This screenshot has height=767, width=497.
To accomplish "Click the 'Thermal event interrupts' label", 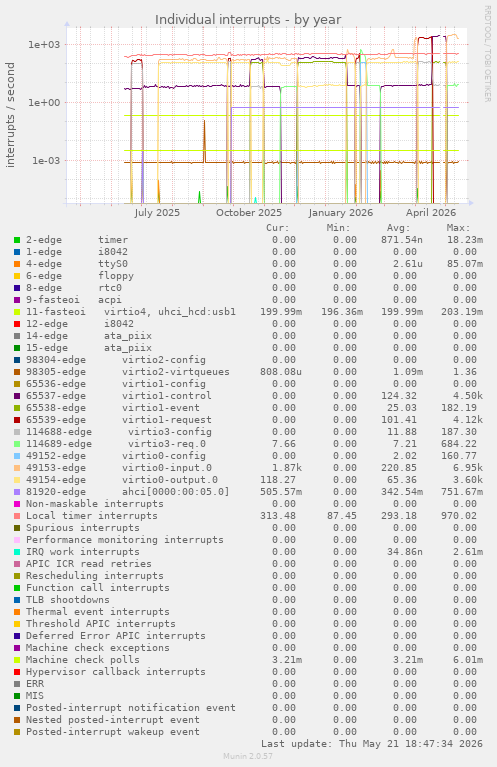I will (x=98, y=612).
